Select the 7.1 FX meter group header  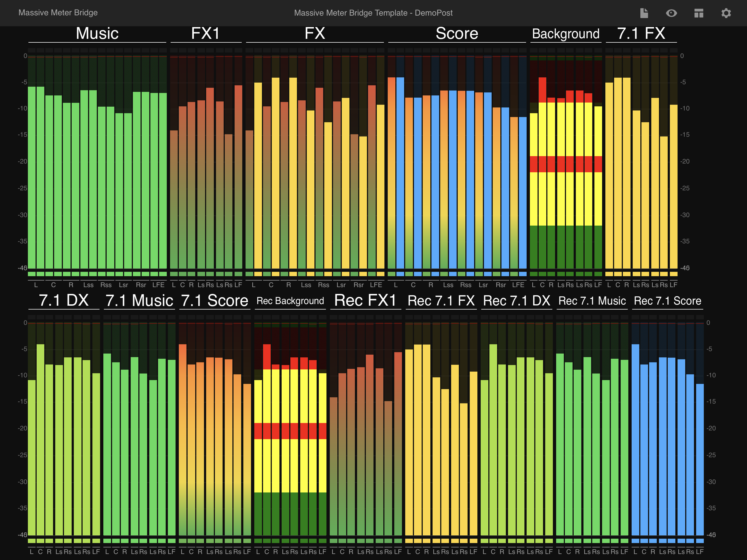pyautogui.click(x=641, y=33)
